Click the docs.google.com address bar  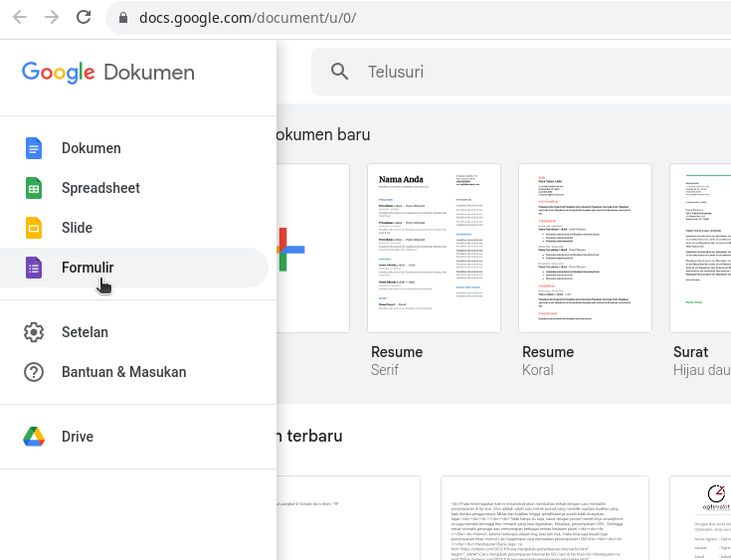418,18
